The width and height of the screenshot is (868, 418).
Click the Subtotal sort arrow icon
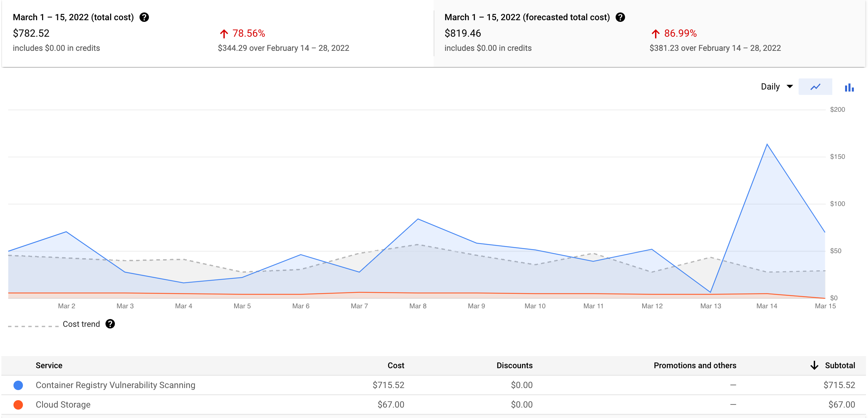click(x=814, y=365)
